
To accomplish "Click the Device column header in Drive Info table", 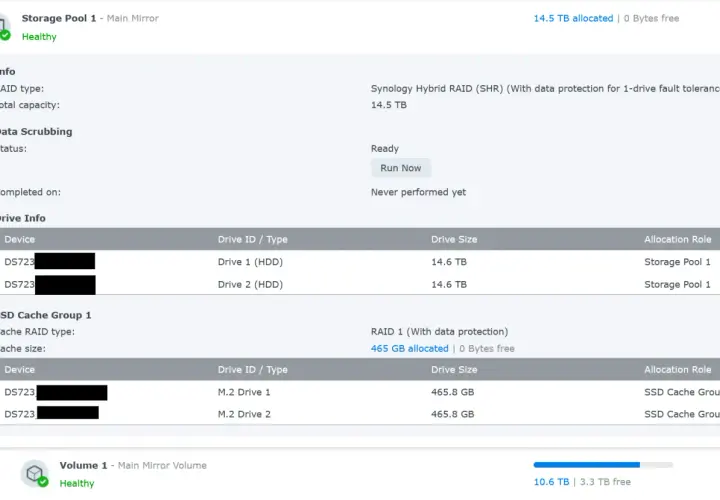I will tap(20, 239).
